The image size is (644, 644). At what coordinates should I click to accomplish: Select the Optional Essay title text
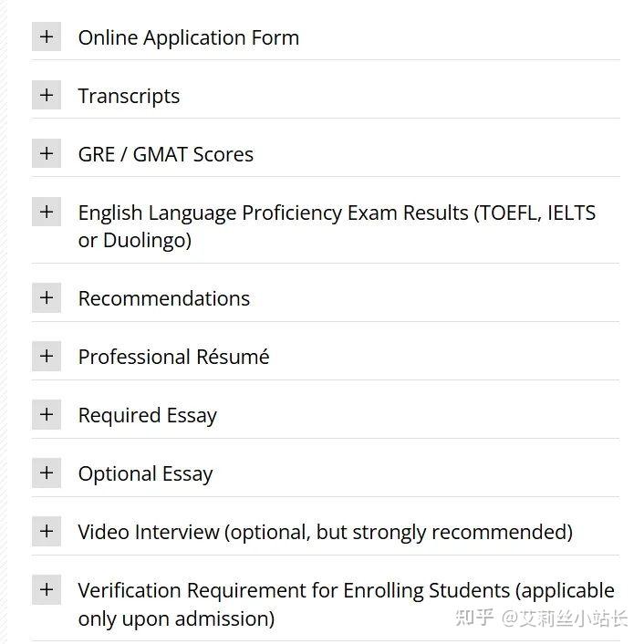click(145, 473)
